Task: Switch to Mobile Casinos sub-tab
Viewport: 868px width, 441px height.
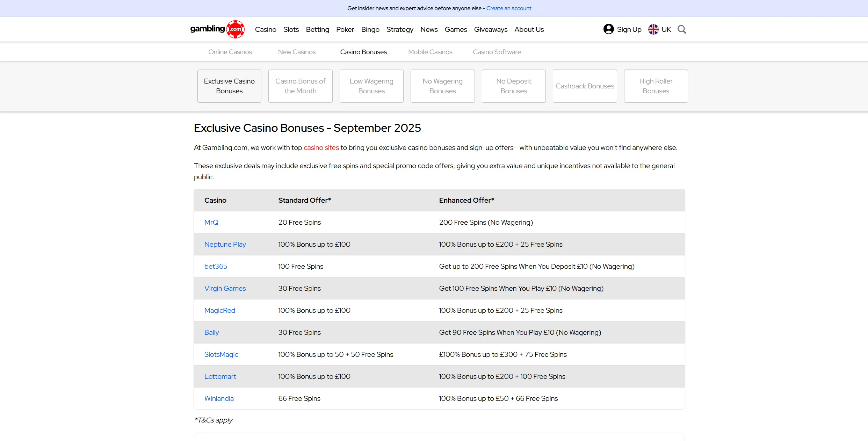Action: pyautogui.click(x=430, y=52)
